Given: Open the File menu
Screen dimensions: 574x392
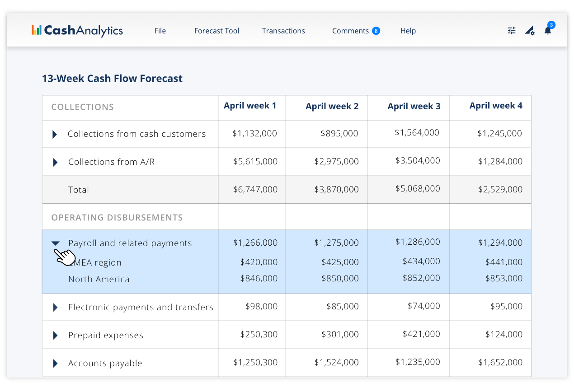Looking at the screenshot, I should (x=160, y=31).
